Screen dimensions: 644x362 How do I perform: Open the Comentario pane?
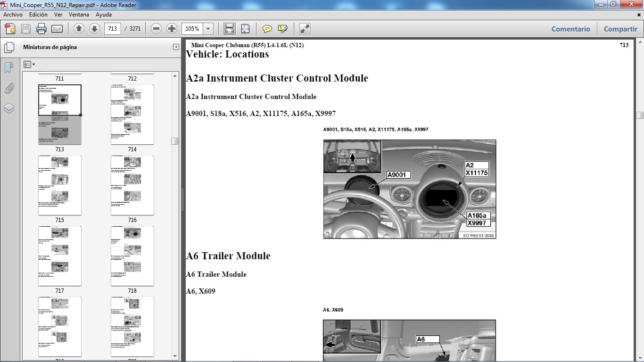571,29
